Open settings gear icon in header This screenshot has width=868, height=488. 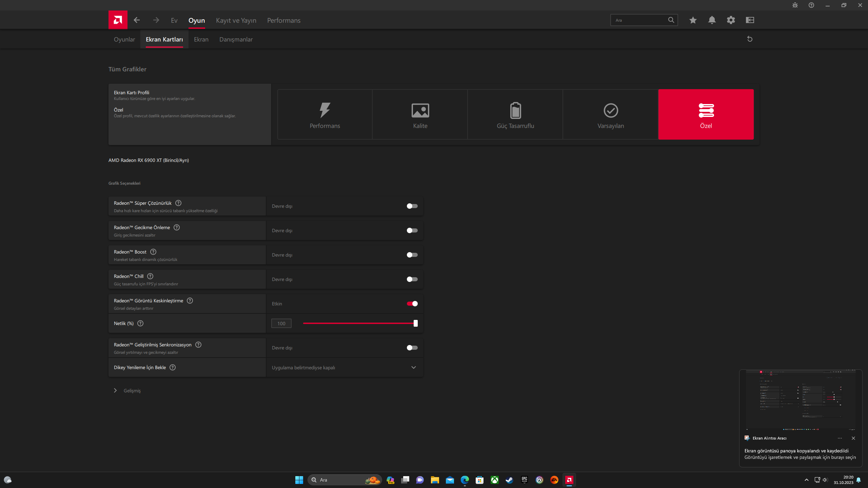pyautogui.click(x=731, y=20)
